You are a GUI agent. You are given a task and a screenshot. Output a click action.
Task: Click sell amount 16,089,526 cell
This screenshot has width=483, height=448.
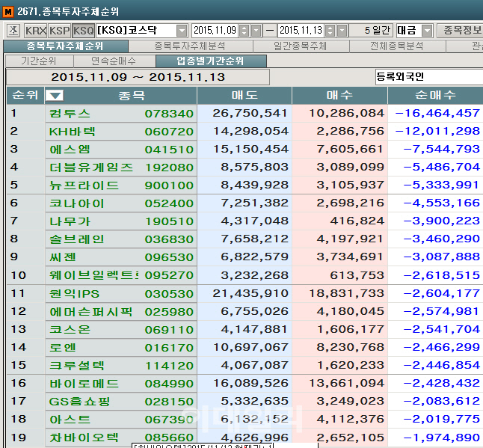point(244,383)
